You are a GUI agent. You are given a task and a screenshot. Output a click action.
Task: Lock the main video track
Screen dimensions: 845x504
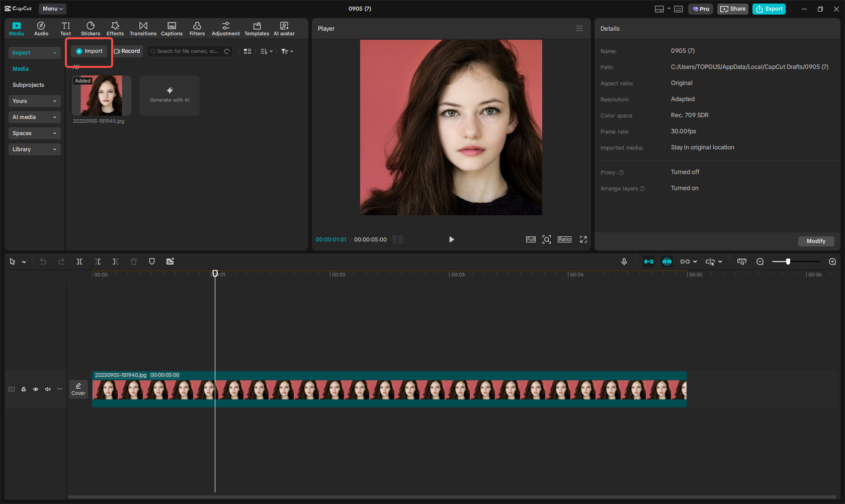pos(24,389)
